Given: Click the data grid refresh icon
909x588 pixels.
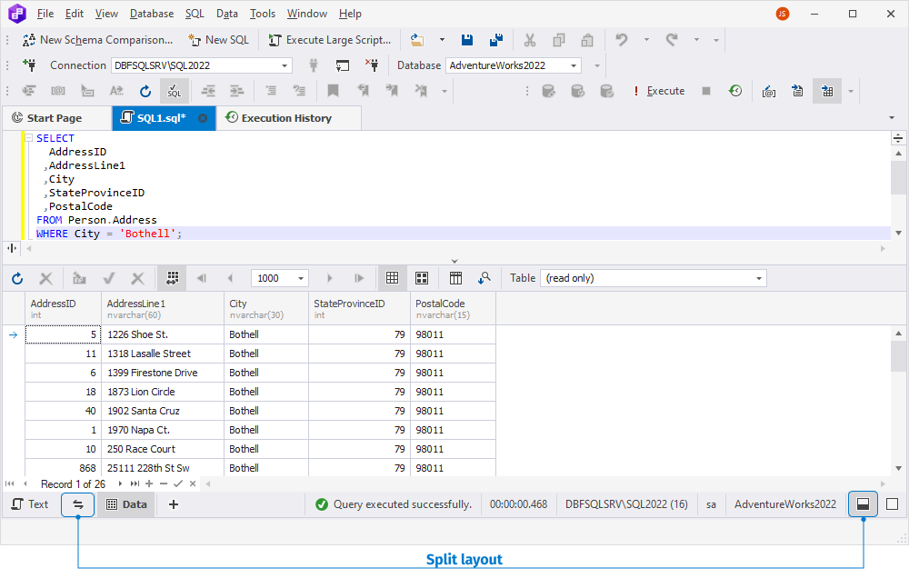Looking at the screenshot, I should point(17,278).
